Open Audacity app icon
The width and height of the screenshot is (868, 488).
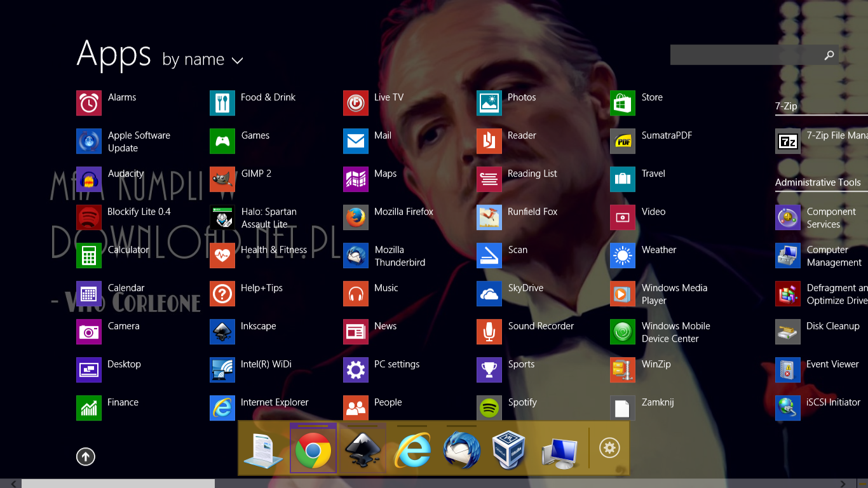(89, 179)
